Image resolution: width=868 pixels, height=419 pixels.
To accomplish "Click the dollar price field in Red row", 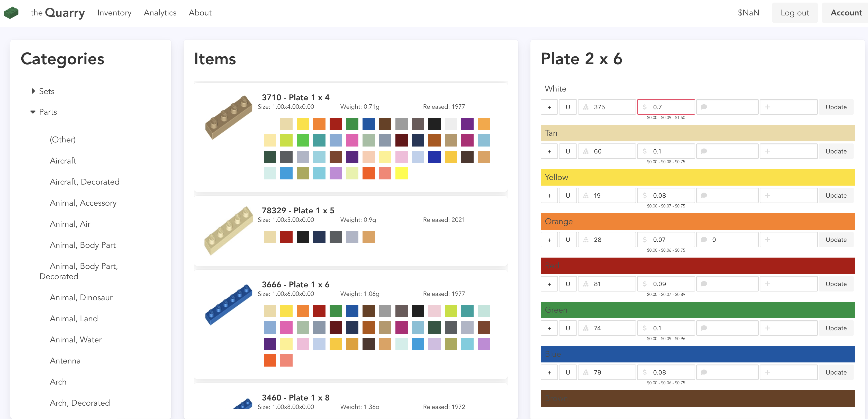I will coord(666,284).
